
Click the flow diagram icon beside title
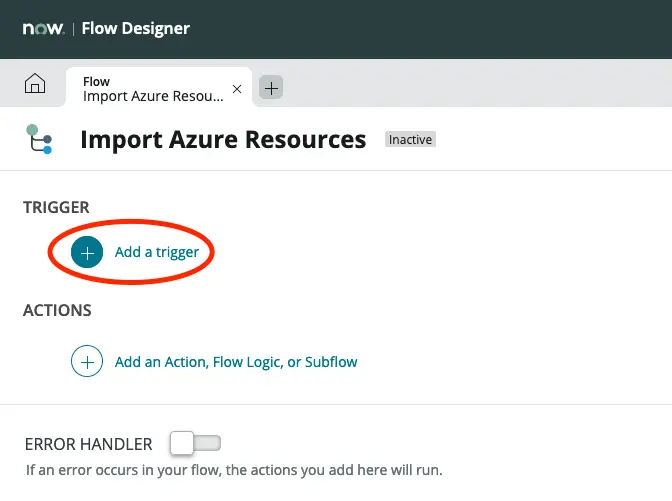click(x=39, y=139)
